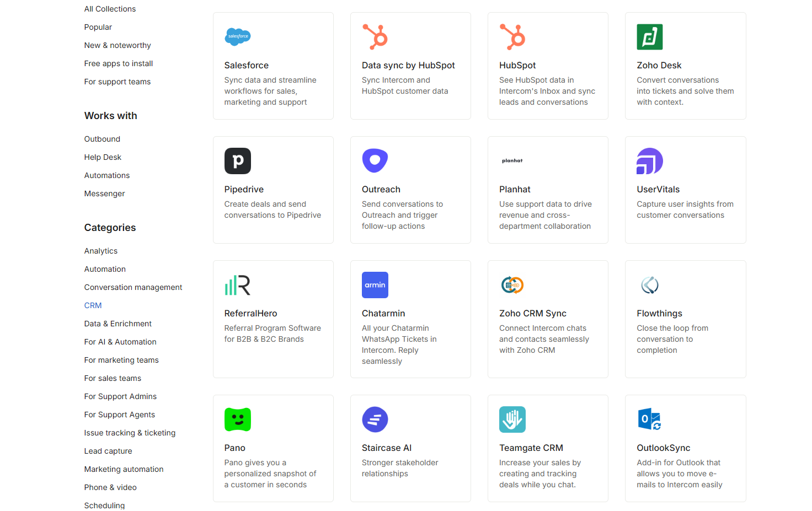Click the ReferralHero logo icon
The image size is (812, 511).
238,285
